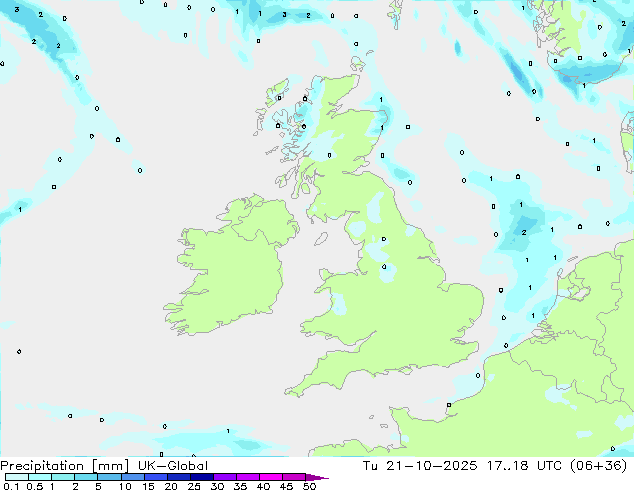The image size is (634, 490).
Task: Click the "Precipitation [mm]" title text
Action: pyautogui.click(x=65, y=466)
